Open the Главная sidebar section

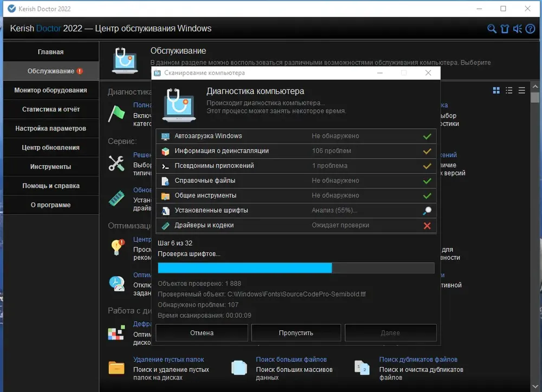[51, 52]
